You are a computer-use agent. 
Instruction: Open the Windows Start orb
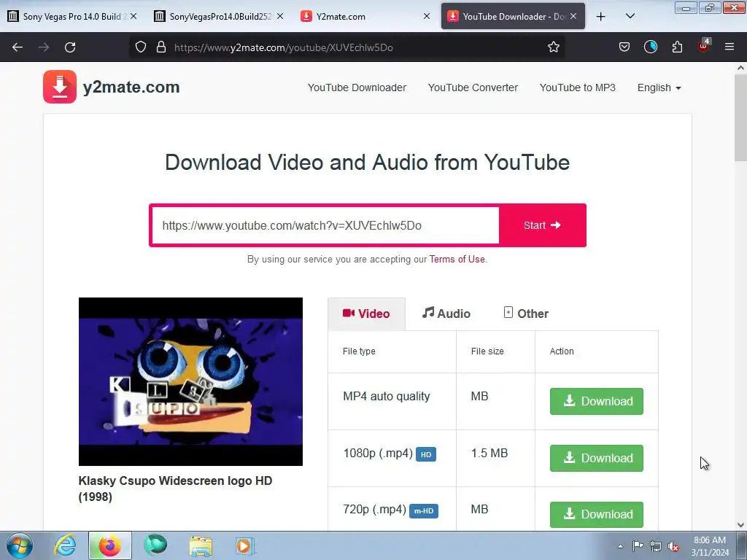[x=20, y=545]
